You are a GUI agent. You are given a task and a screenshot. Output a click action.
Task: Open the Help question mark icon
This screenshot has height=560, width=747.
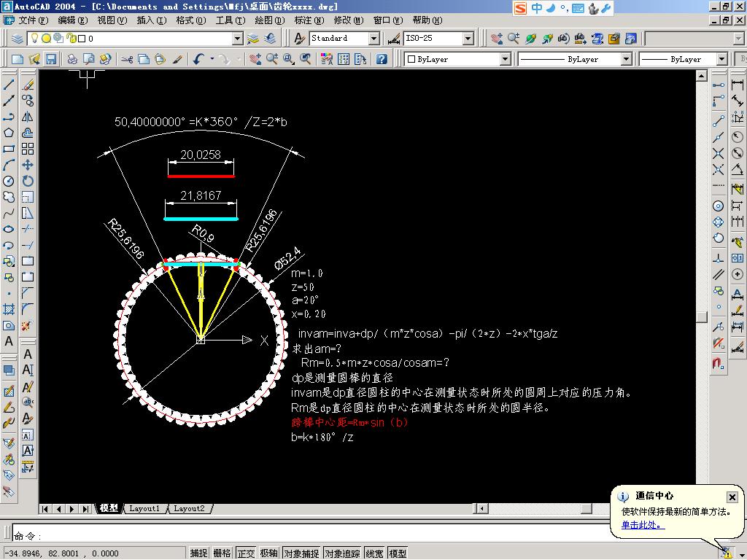point(381,59)
